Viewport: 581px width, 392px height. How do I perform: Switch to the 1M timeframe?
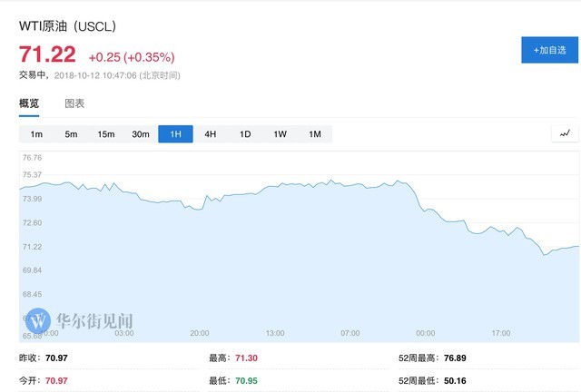tap(315, 134)
